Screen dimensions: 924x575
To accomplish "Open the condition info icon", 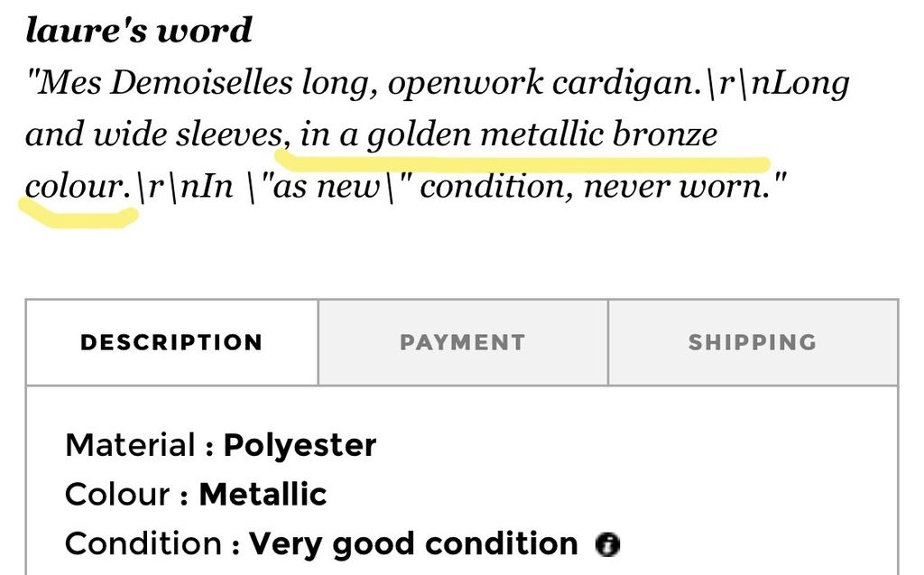I will (x=607, y=543).
